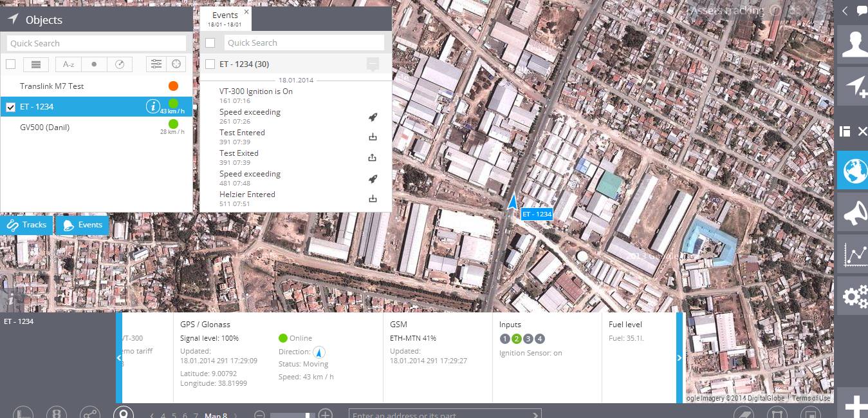Open the Terms of Use link
Image resolution: width=868 pixels, height=418 pixels.
pos(811,398)
